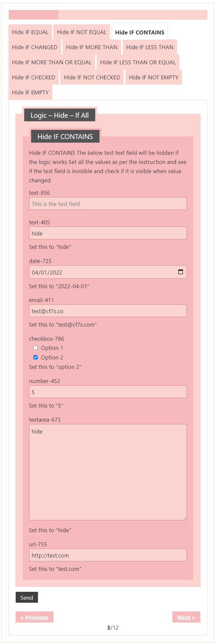This screenshot has height=644, width=216.
Task: Select the Hide IF CHANGED tab
Action: (35, 47)
